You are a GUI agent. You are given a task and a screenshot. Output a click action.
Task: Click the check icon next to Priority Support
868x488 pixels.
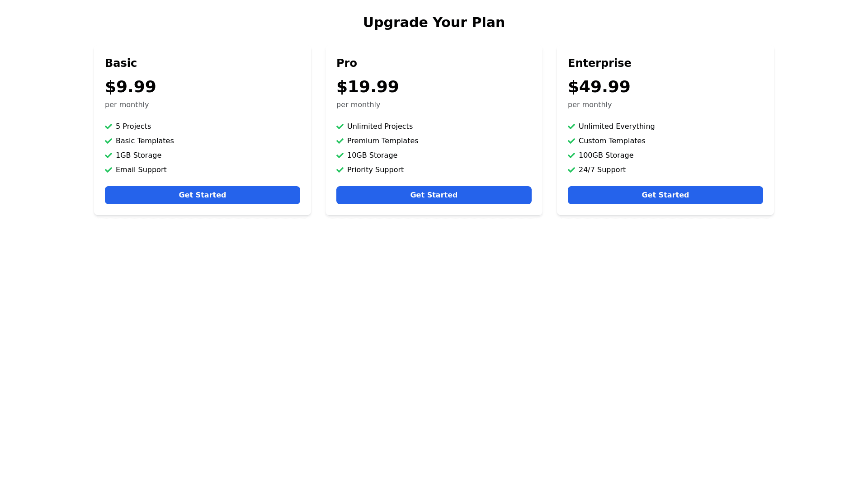pyautogui.click(x=340, y=170)
